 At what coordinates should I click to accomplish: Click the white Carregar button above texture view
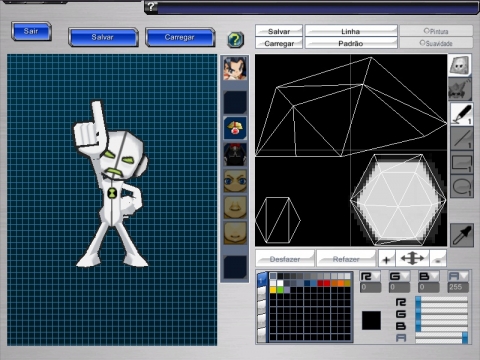click(279, 43)
